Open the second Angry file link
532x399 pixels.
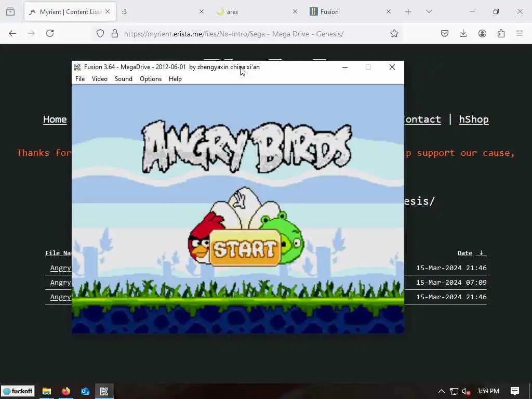point(61,283)
